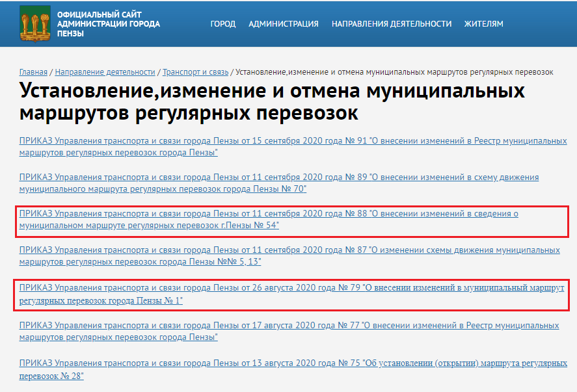Image resolution: width=577 pixels, height=392 pixels.
Task: Open the site title 'Официальный сайт администрации города Пензы'
Action: (109, 24)
